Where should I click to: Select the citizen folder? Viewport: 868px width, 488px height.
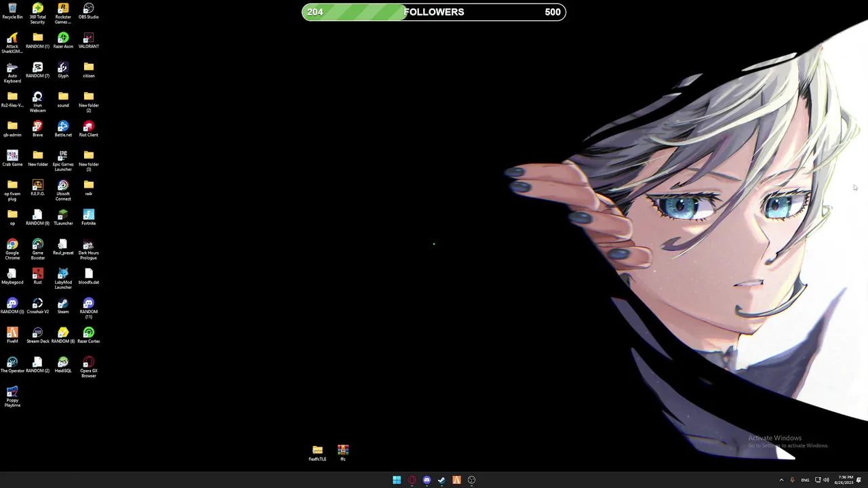point(89,70)
